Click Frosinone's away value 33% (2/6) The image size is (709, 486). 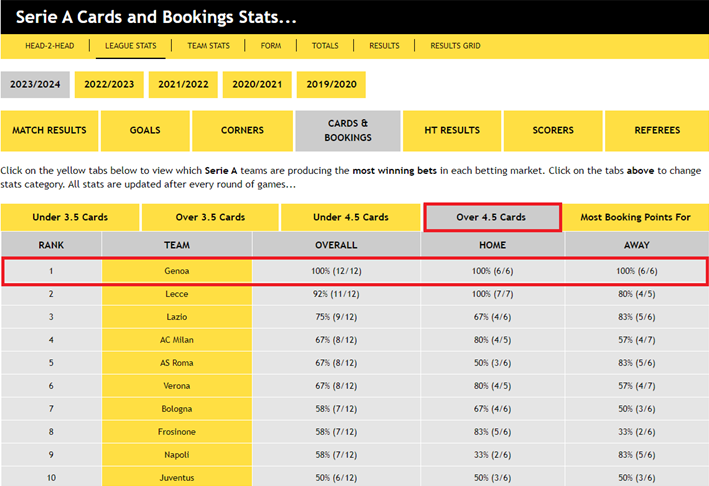tap(637, 432)
